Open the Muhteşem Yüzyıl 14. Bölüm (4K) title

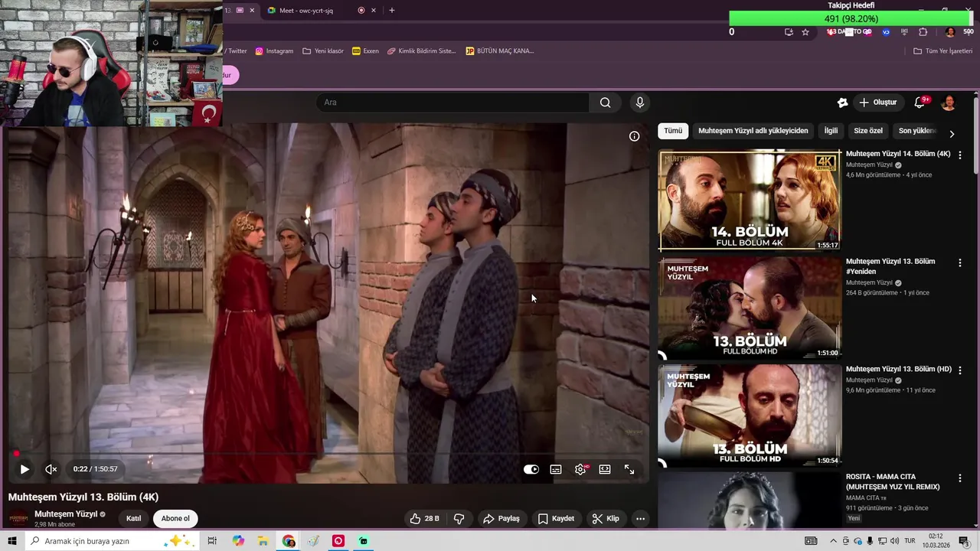[898, 154]
